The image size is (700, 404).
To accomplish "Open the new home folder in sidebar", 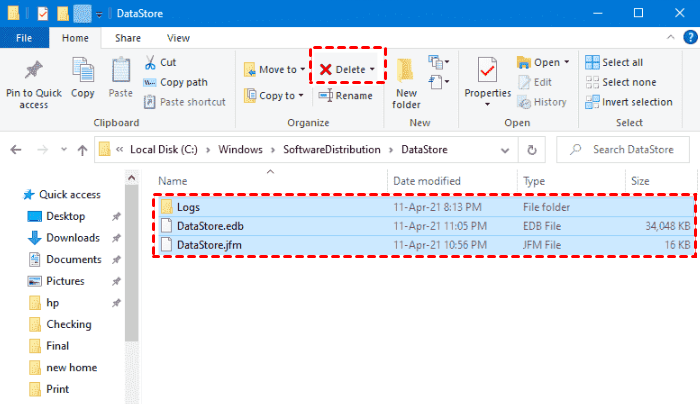I will coord(62,367).
